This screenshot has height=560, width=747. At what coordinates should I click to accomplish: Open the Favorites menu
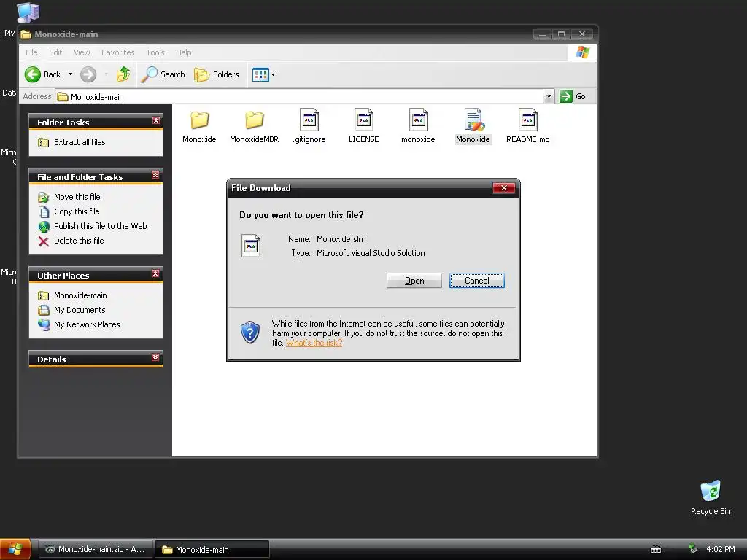pos(117,52)
